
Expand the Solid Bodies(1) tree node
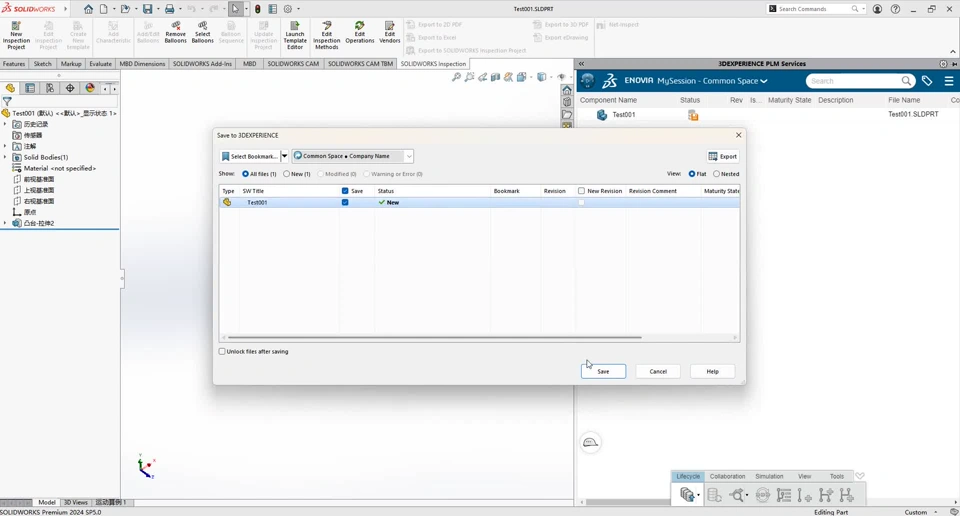[5, 157]
